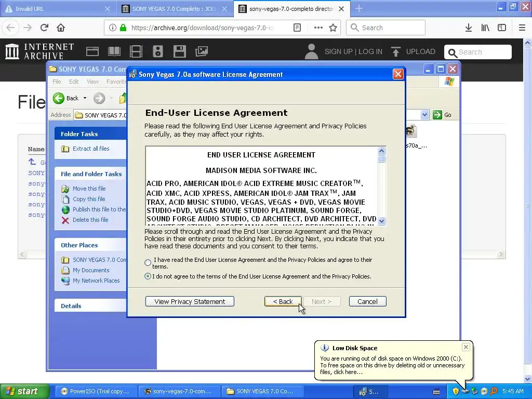
Task: Open the Images icon in Archive navbar
Action: pos(202,51)
